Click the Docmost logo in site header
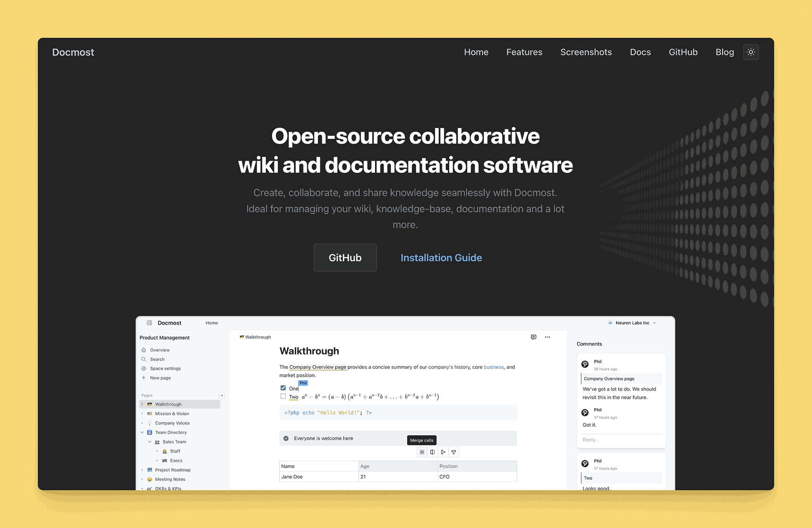The height and width of the screenshot is (528, 812). [x=73, y=52]
